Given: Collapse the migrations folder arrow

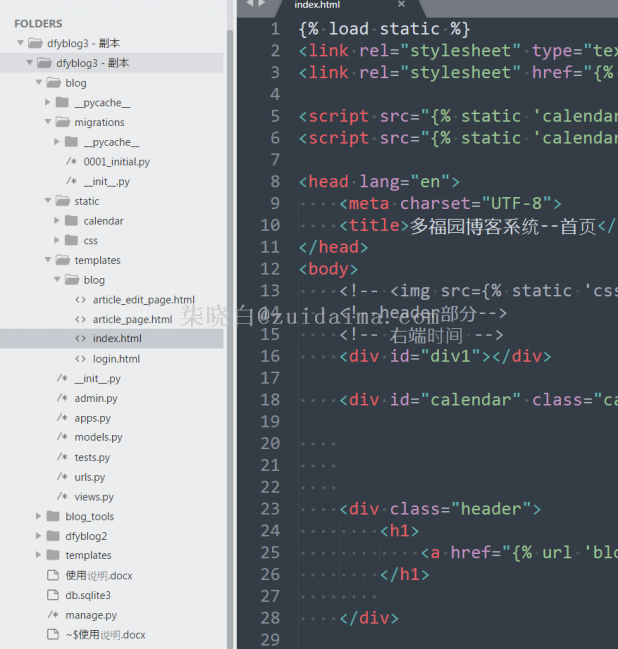Looking at the screenshot, I should click(48, 122).
